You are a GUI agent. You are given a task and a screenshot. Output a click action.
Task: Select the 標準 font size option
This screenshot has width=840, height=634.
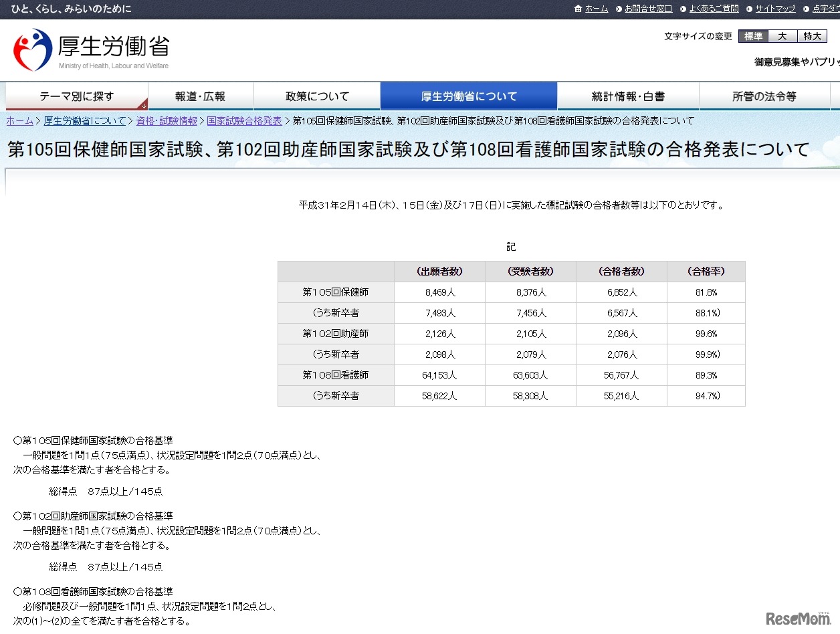[752, 36]
